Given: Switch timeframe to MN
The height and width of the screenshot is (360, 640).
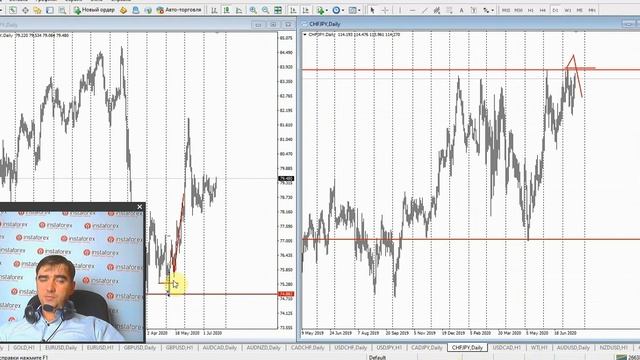Looking at the screenshot, I should [592, 10].
